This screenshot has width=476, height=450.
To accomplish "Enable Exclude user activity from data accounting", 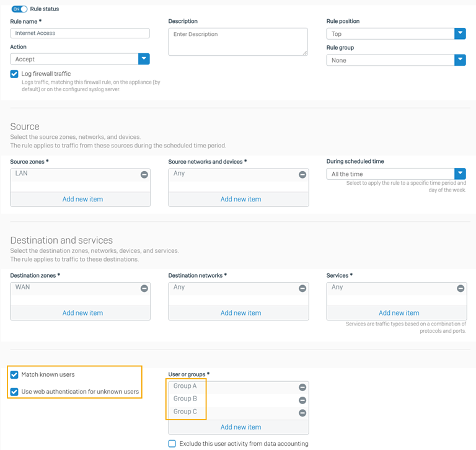I will [172, 444].
